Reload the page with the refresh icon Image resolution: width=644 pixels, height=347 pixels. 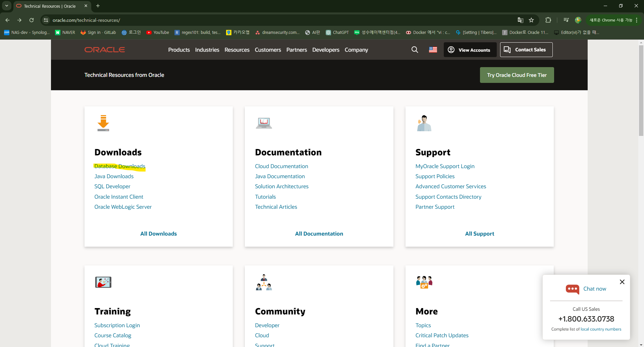pyautogui.click(x=32, y=20)
